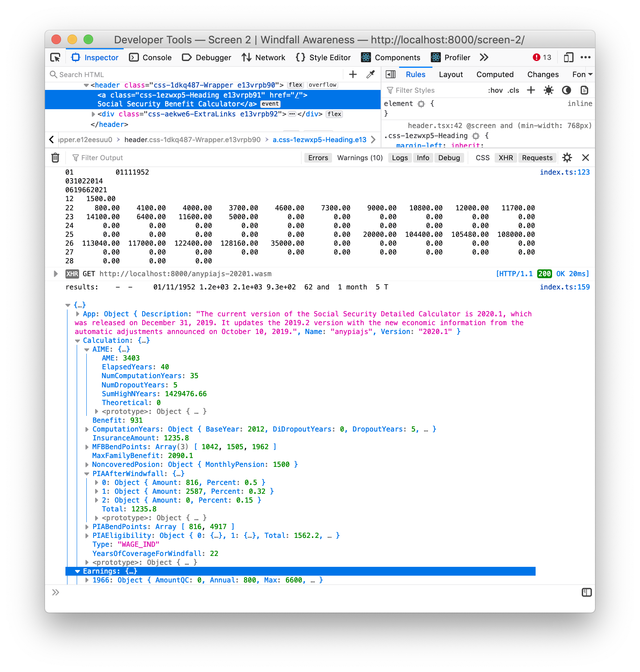Toggle print media simulation icon
Viewport: 640px width, 672px height.
coord(584,90)
